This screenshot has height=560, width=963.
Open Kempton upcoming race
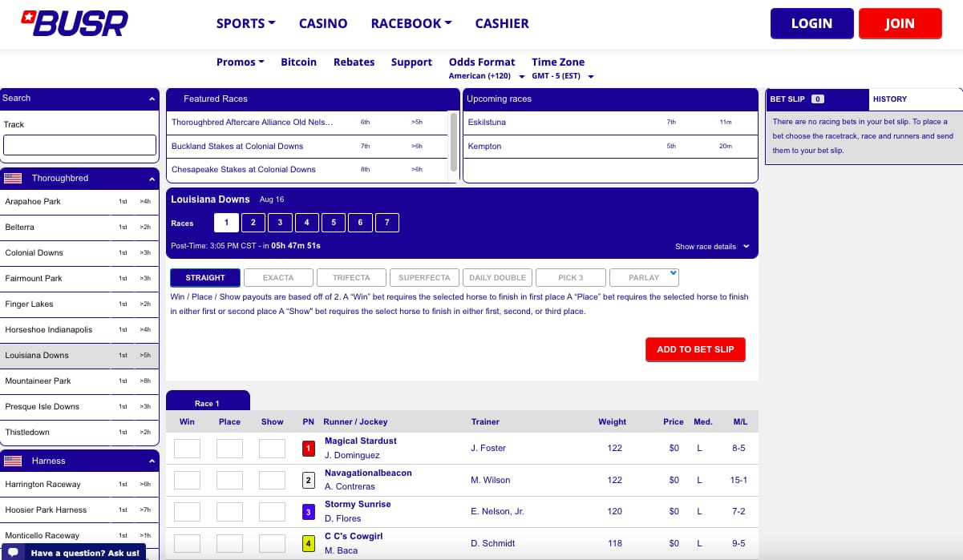point(610,147)
